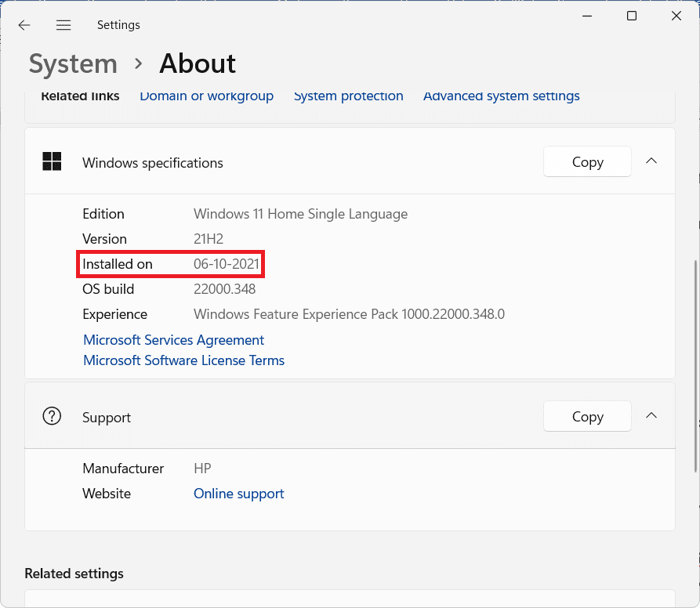Click the vertical scrollbar thumb
The width and height of the screenshot is (700, 608).
[695, 366]
